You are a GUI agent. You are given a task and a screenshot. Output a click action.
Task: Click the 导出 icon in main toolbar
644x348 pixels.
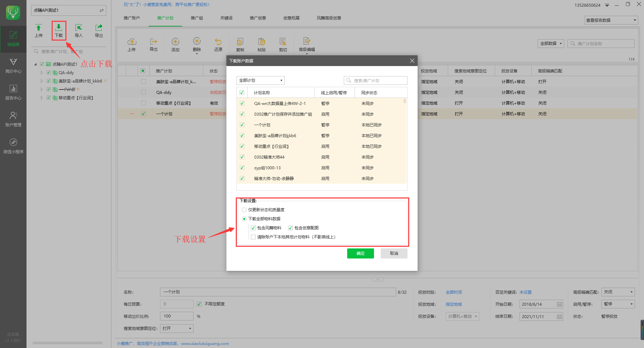click(154, 45)
